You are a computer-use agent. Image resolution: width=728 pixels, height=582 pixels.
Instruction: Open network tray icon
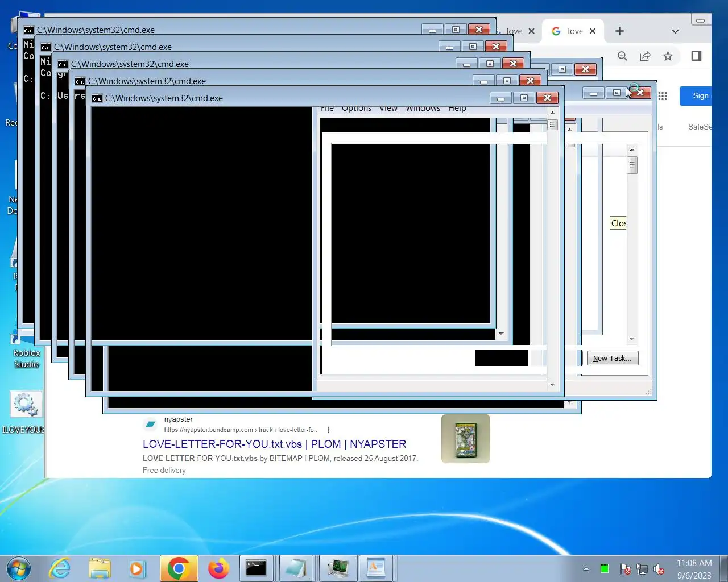(642, 569)
